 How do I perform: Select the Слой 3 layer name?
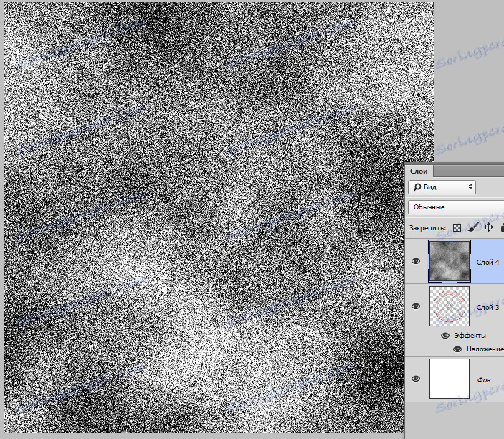[x=488, y=308]
